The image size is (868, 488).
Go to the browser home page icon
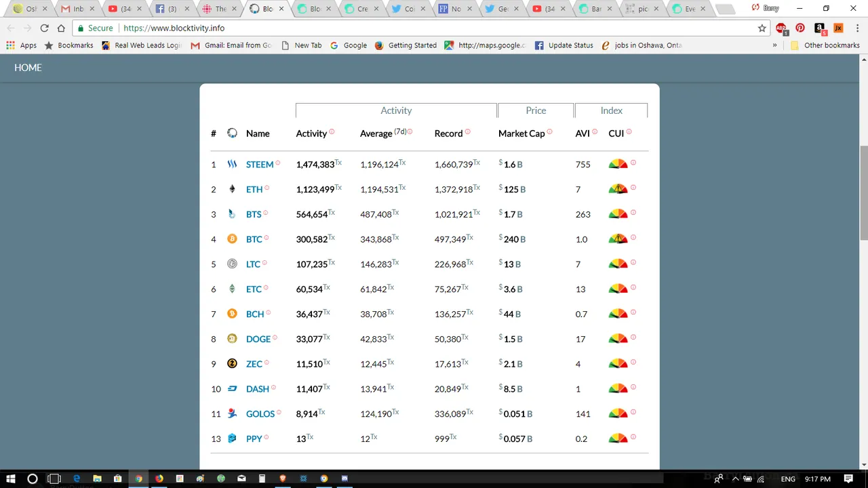tap(61, 28)
